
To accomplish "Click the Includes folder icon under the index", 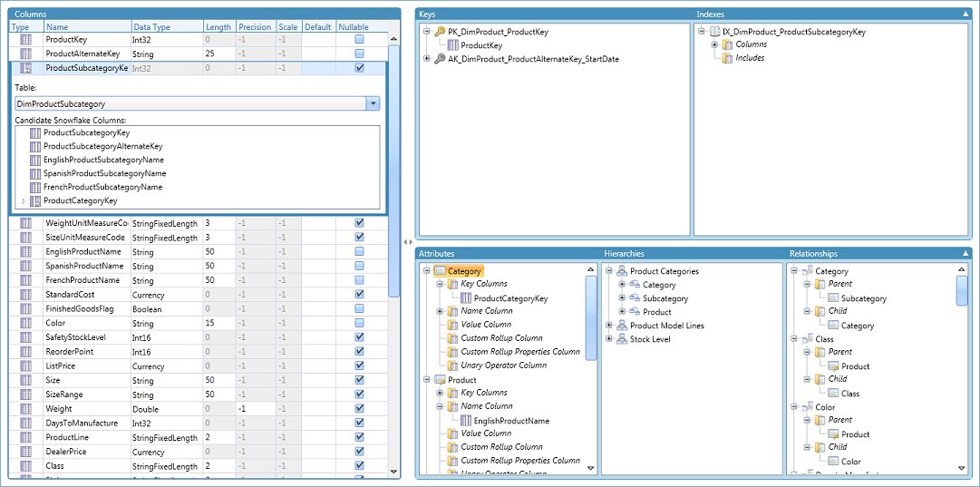I will click(x=727, y=58).
